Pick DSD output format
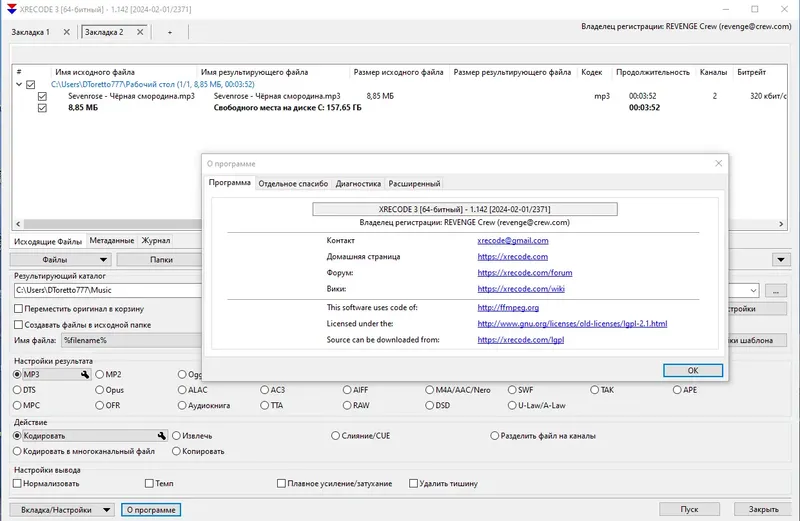 pos(430,405)
